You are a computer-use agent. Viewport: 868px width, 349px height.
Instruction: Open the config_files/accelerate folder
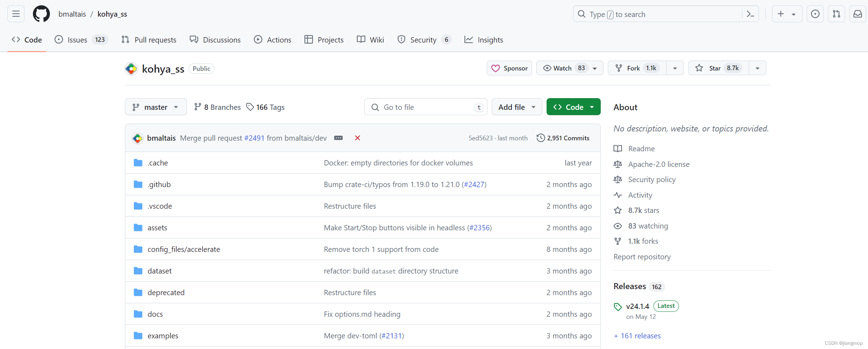point(184,249)
